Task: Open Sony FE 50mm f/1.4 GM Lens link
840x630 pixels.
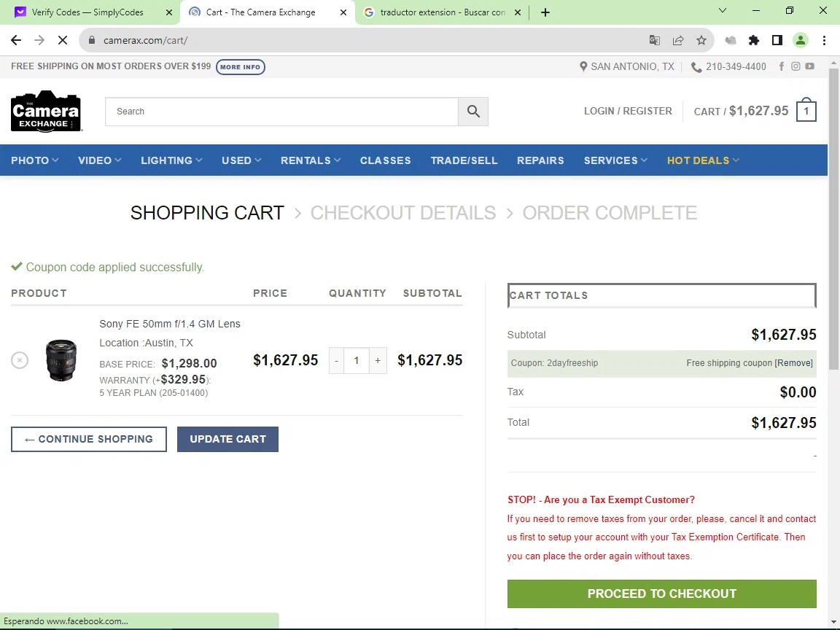Action: 170,324
